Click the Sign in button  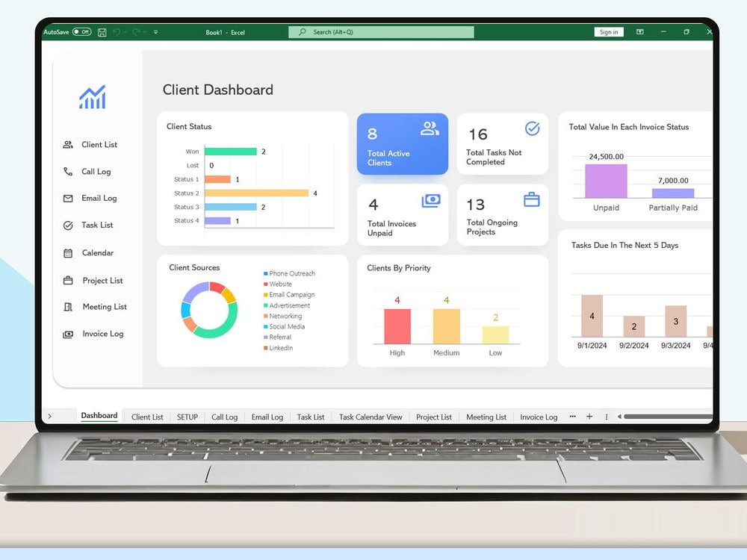609,32
